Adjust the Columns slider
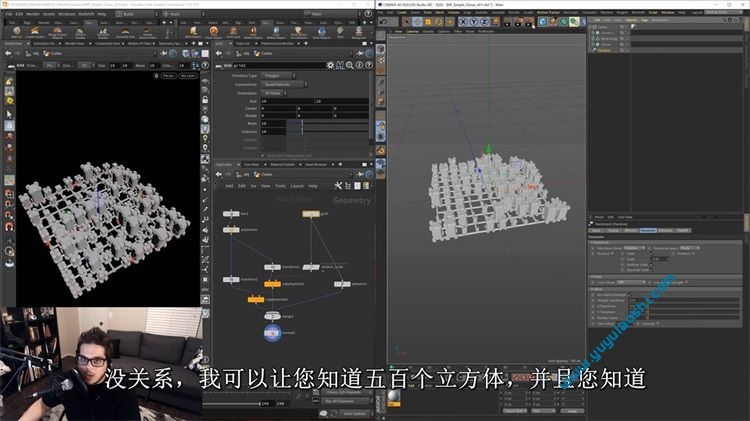This screenshot has height=421, width=750. point(328,131)
